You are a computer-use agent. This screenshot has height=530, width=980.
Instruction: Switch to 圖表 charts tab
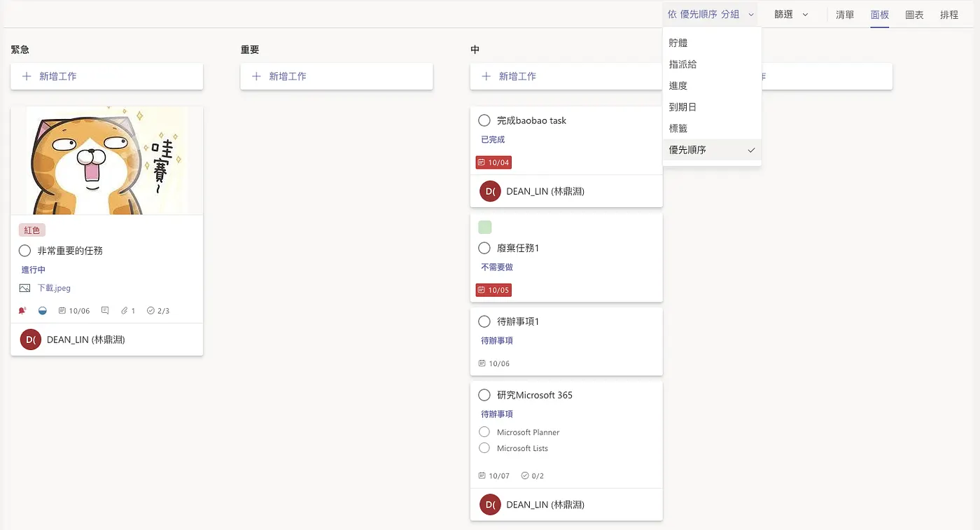tap(914, 15)
